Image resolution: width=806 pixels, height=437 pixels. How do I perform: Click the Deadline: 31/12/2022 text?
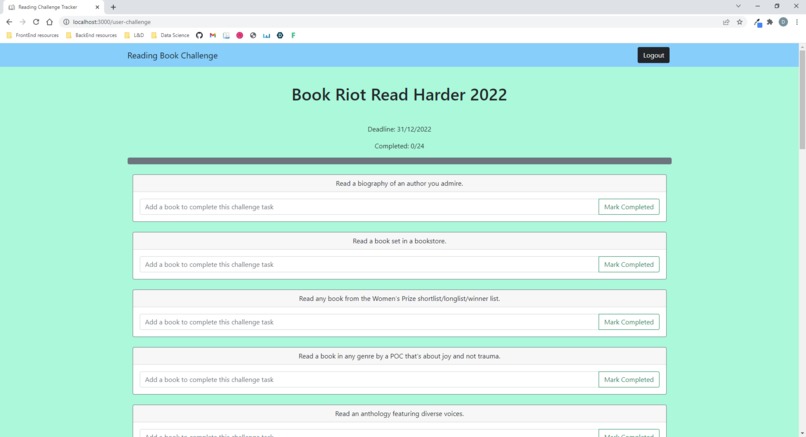pyautogui.click(x=399, y=130)
